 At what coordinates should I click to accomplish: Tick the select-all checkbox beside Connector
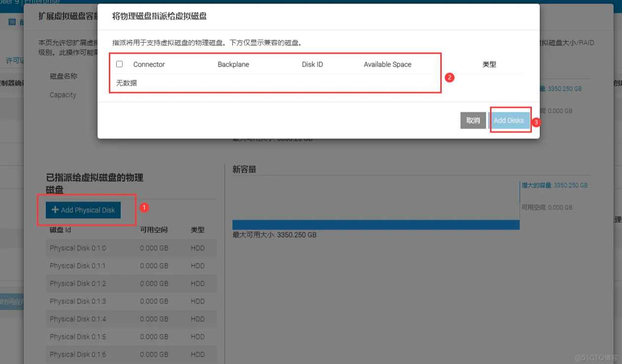pyautogui.click(x=119, y=64)
